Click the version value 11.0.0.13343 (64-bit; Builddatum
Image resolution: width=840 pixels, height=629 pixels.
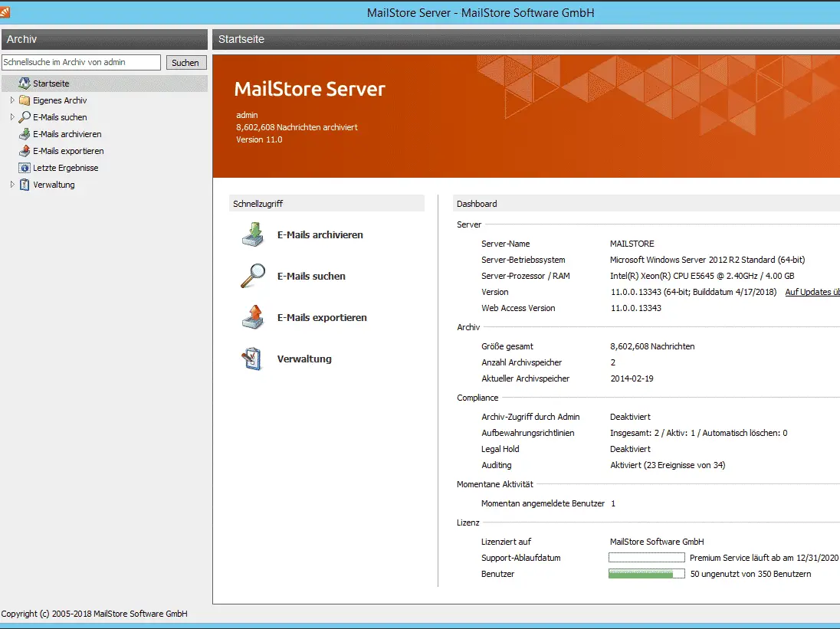pyautogui.click(x=693, y=292)
